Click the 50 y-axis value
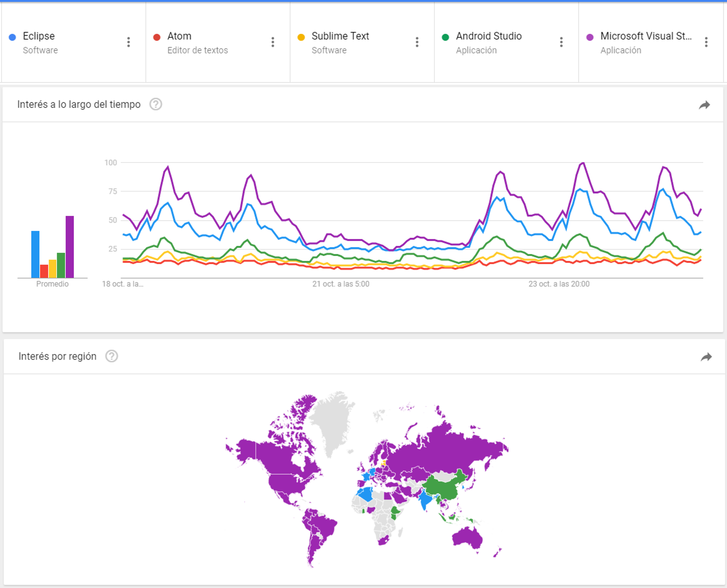Image resolution: width=727 pixels, height=588 pixels. 113,220
